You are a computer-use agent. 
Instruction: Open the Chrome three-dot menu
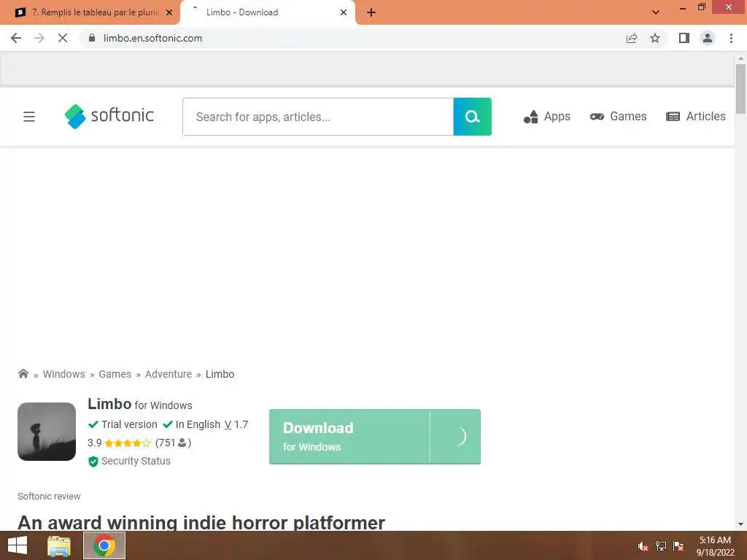(x=731, y=38)
